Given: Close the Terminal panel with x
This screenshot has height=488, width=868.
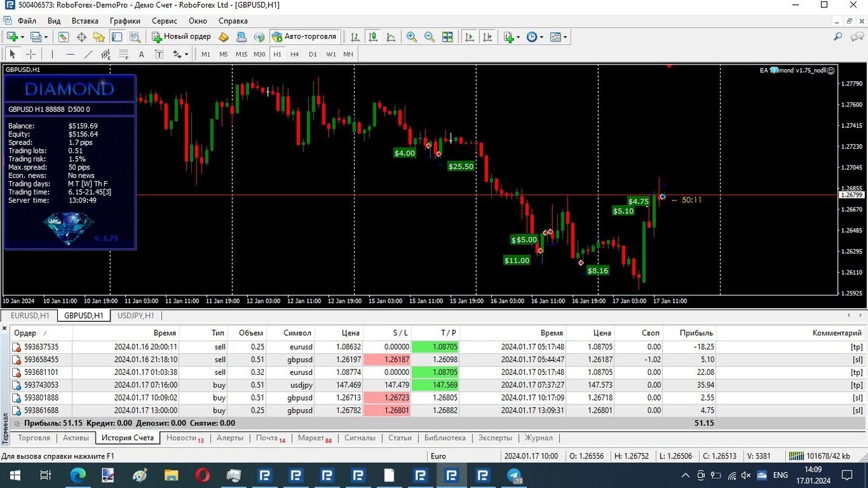Looking at the screenshot, I should [x=4, y=328].
